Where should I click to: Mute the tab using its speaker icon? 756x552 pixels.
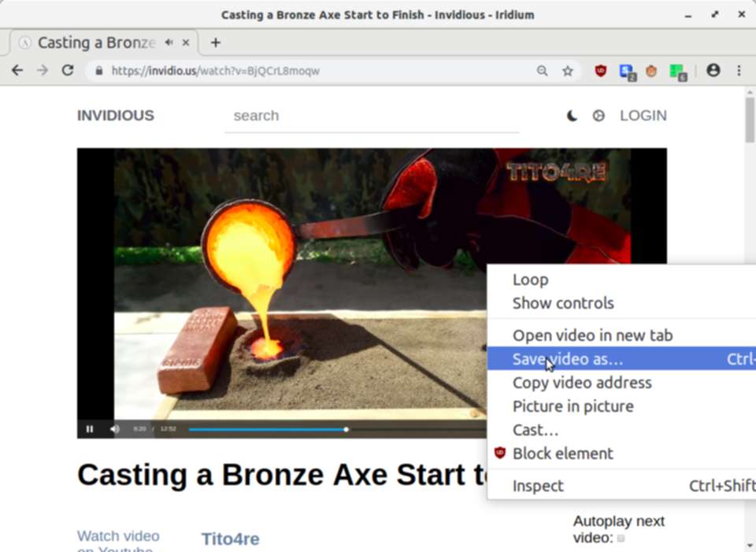pos(169,43)
